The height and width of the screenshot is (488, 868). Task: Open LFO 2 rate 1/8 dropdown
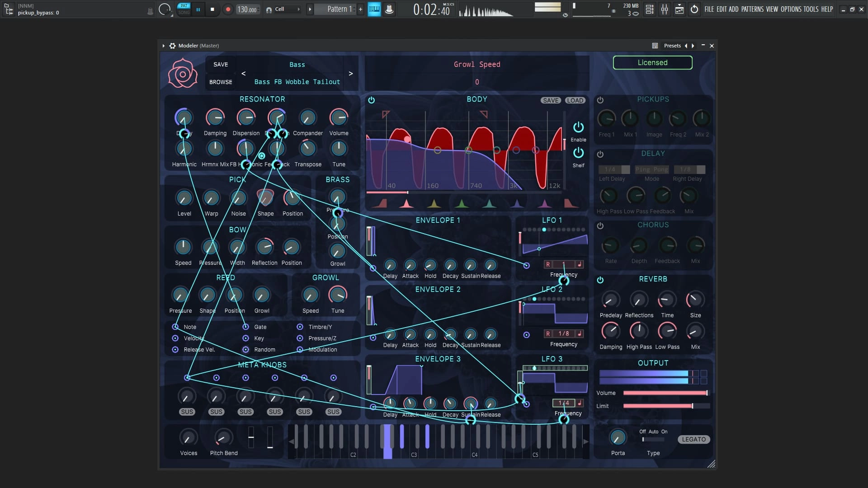563,333
